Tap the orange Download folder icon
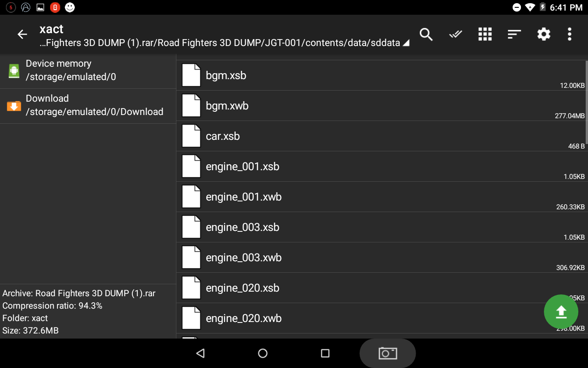 click(x=14, y=106)
